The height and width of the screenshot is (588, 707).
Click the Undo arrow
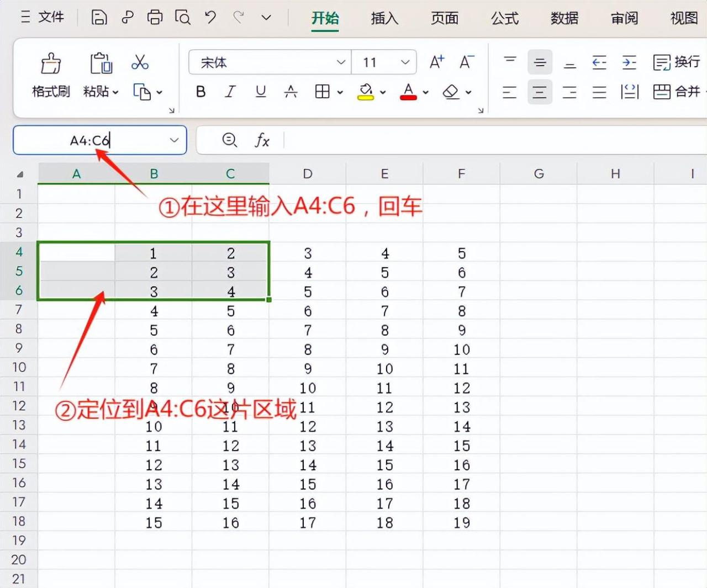coord(210,18)
